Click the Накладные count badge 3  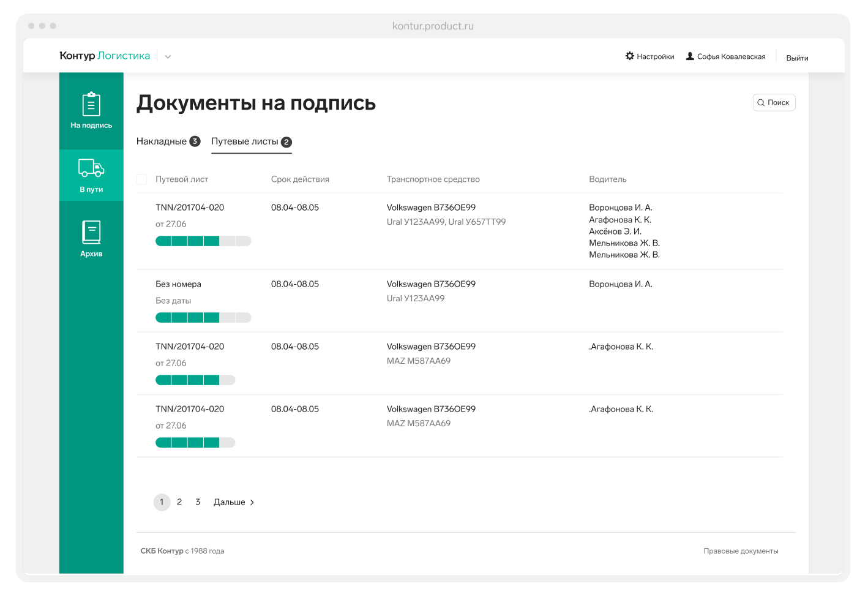(195, 141)
